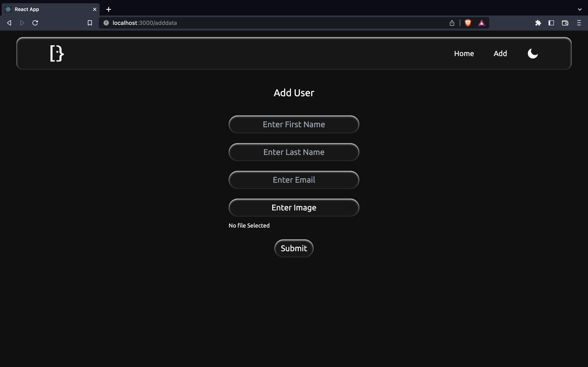Navigate to Home in the navbar
The image size is (588, 367).
[x=464, y=53]
